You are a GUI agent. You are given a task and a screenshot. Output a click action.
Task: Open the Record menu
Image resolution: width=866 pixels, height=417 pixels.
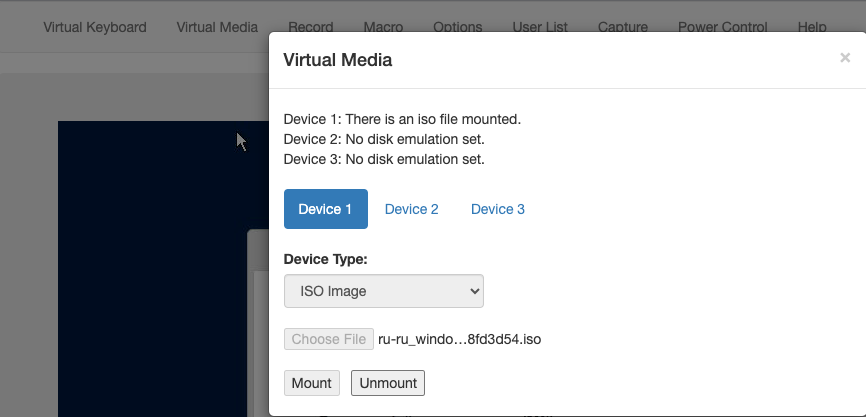coord(310,27)
